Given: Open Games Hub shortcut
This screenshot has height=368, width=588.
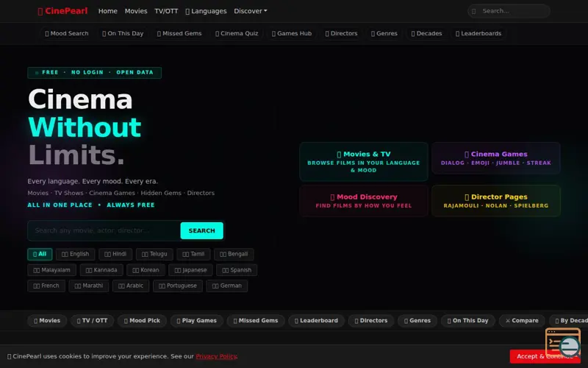Looking at the screenshot, I should pos(291,33).
